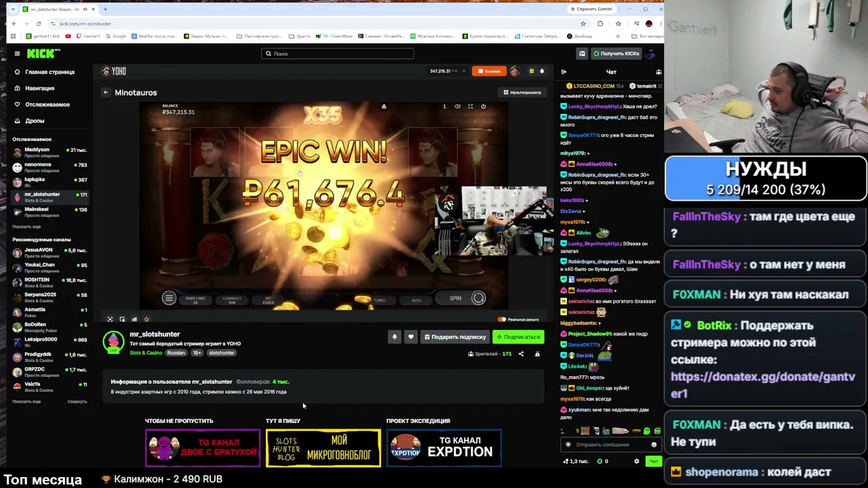Open the recommended channel Youkai_Chan
Screen dimensions: 868x488
(49, 267)
